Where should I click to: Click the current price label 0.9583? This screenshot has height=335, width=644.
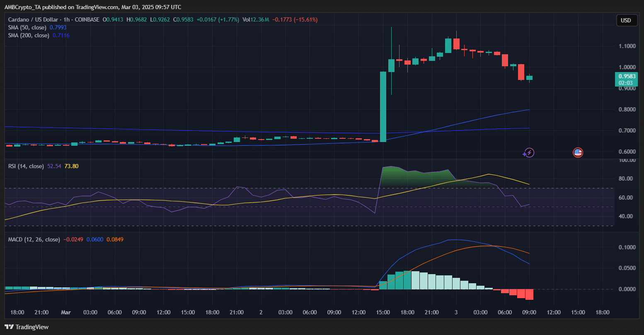[626, 76]
